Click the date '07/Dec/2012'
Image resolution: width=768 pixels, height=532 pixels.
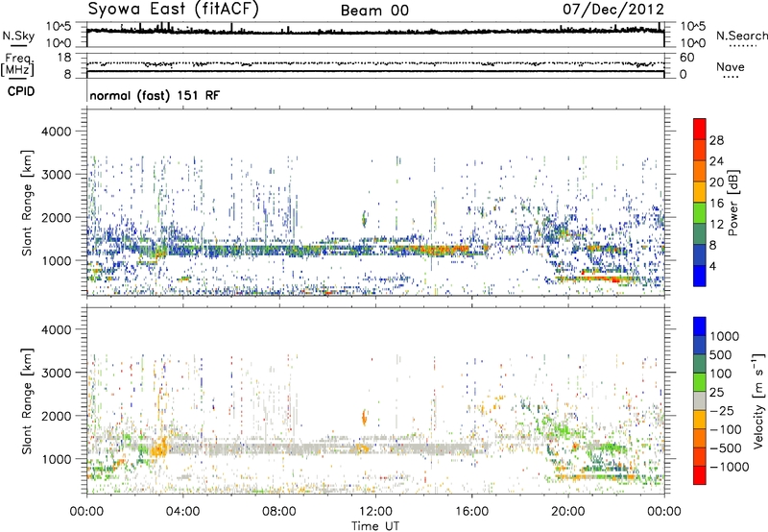(x=613, y=10)
